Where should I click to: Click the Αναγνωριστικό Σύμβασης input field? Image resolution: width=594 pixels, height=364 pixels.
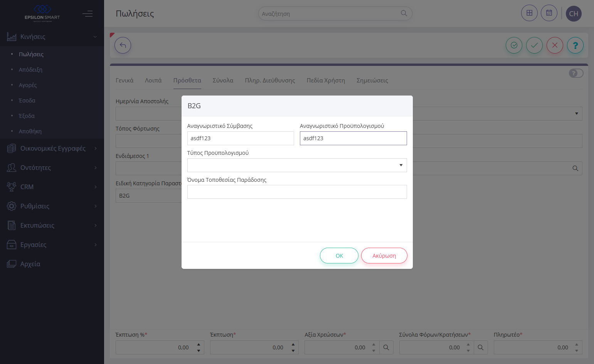click(241, 138)
